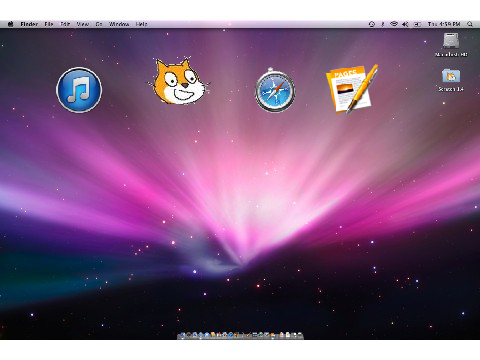Click the Time Machine clock icon
This screenshot has width=480, height=360.
click(372, 24)
